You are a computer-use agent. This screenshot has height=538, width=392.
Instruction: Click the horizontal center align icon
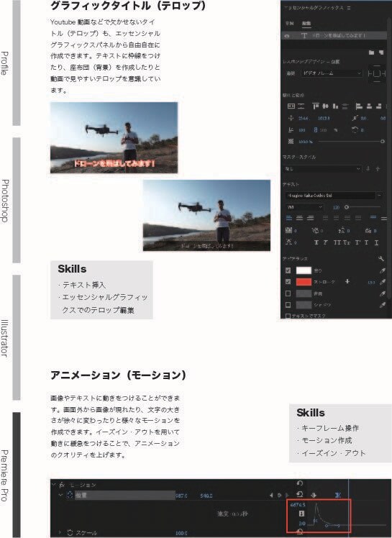click(x=301, y=106)
